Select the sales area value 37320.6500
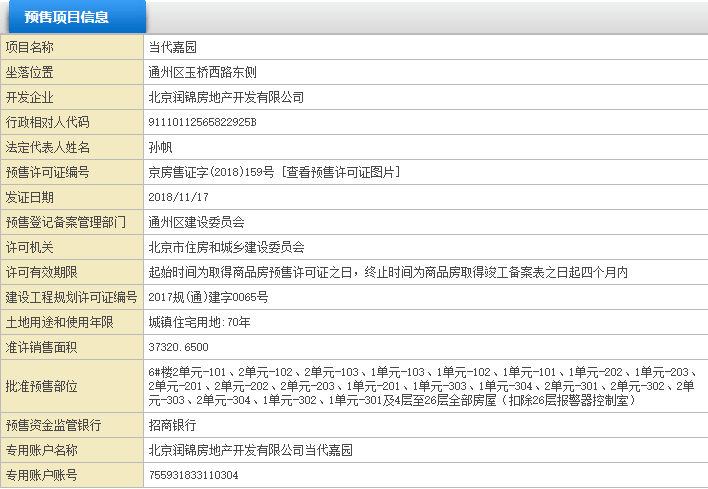Image resolution: width=708 pixels, height=489 pixels. click(x=178, y=347)
